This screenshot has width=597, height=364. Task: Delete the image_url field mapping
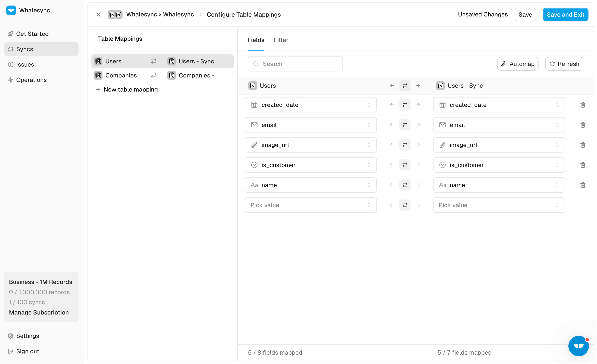click(x=583, y=145)
